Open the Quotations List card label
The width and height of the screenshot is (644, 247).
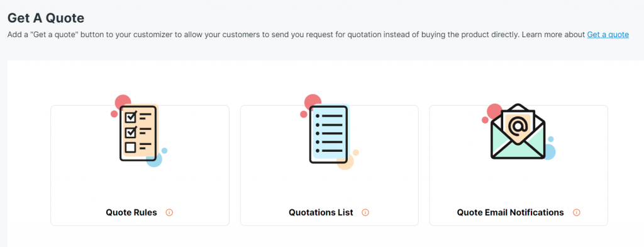click(x=321, y=213)
